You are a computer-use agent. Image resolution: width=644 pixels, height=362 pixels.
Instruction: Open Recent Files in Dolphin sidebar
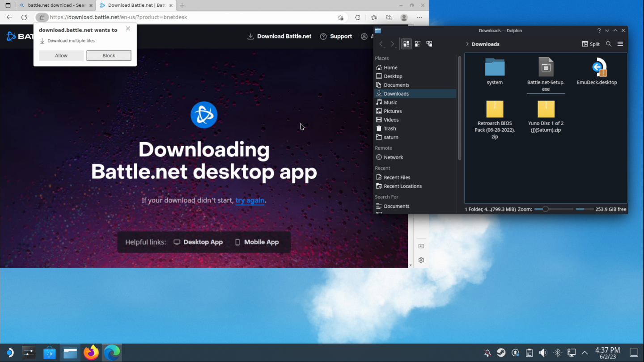coord(415,177)
